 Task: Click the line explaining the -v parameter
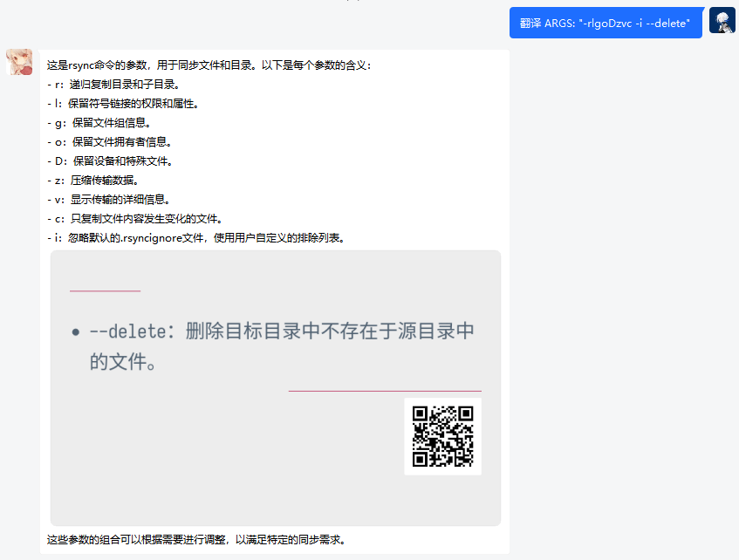(x=109, y=201)
